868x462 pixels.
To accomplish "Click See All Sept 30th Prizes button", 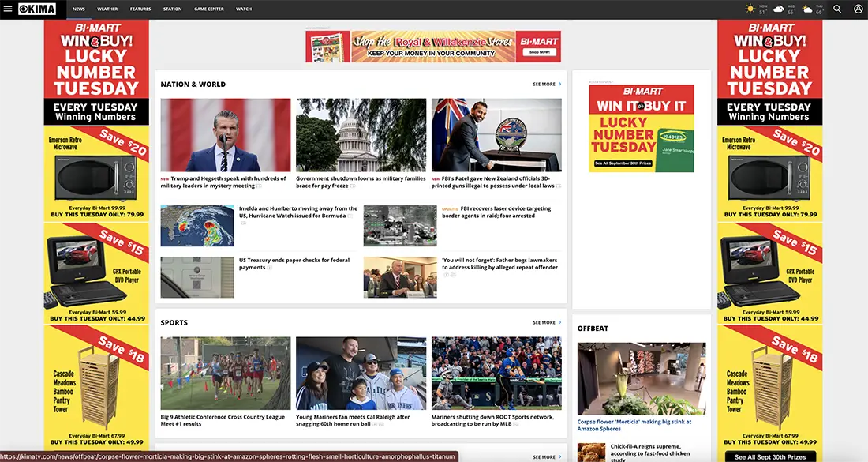I will click(x=769, y=457).
